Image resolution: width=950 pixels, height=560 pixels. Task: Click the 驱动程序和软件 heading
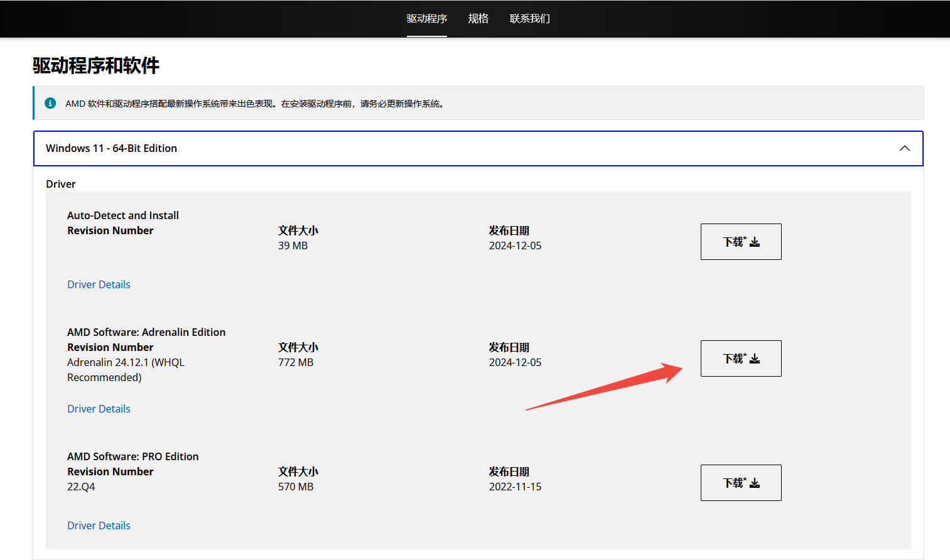96,65
